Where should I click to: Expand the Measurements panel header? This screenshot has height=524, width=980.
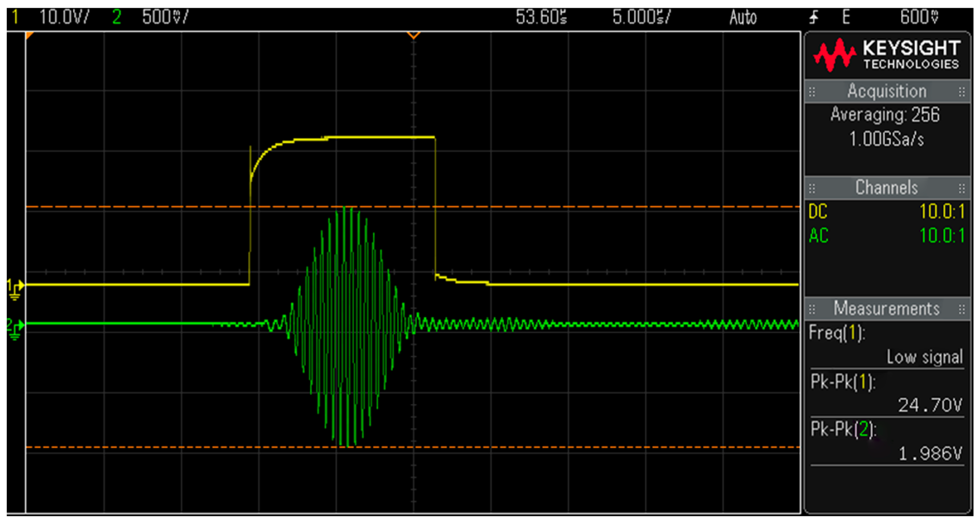887,309
